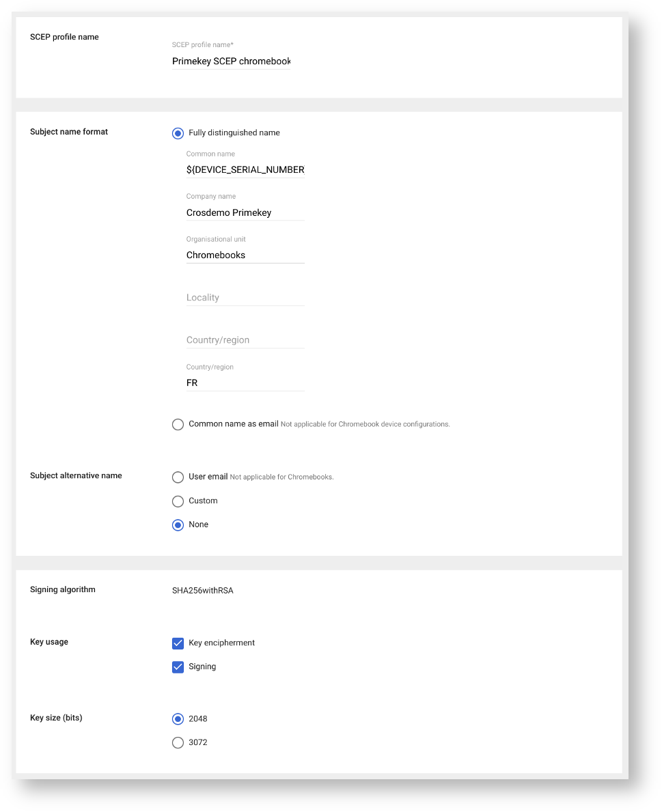Click the Key size (bits) label
The height and width of the screenshot is (812, 662).
[x=56, y=718]
